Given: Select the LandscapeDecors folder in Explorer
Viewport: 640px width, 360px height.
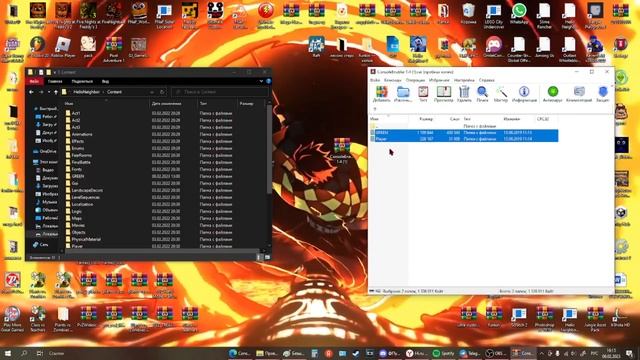Looking at the screenshot, I should [87, 190].
